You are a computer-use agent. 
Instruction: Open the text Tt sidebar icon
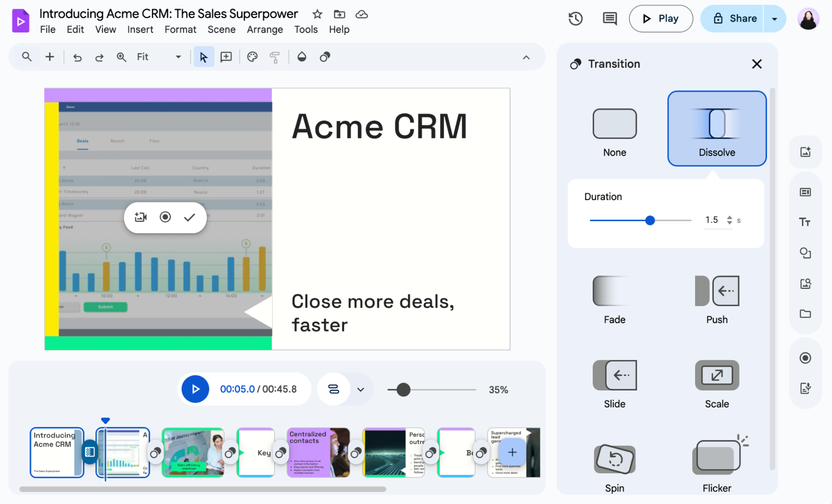(x=805, y=222)
